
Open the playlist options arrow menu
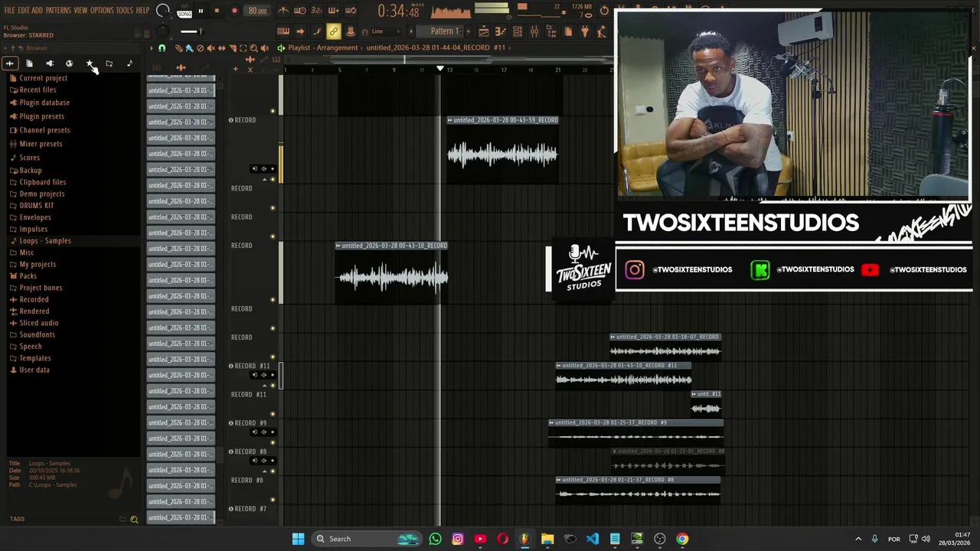tap(152, 48)
